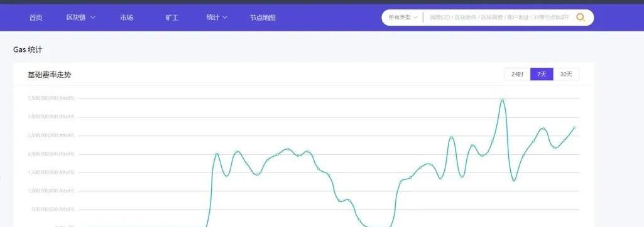This screenshot has height=227, width=644.
Task: Open the 节点地图 page
Action: point(263,18)
